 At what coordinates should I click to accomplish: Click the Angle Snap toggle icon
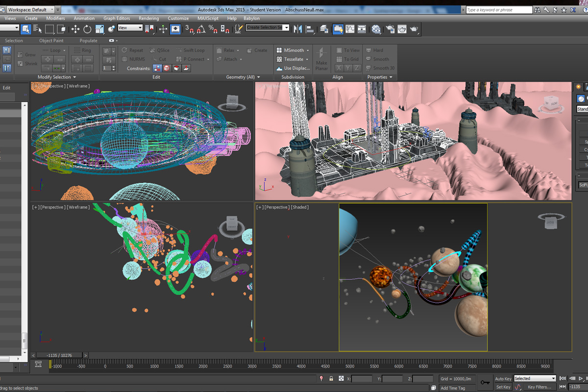click(x=201, y=29)
